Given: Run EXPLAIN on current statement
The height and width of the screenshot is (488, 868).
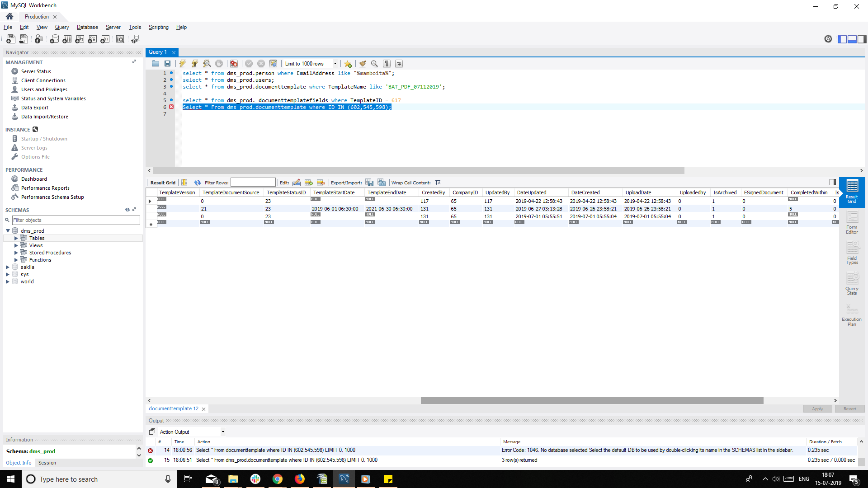Looking at the screenshot, I should (x=207, y=64).
